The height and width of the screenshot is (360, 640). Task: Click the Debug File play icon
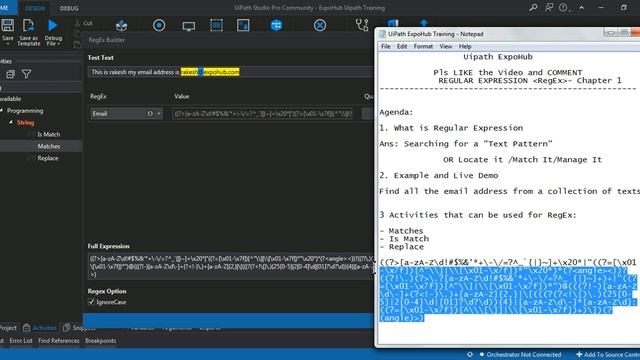[x=52, y=25]
